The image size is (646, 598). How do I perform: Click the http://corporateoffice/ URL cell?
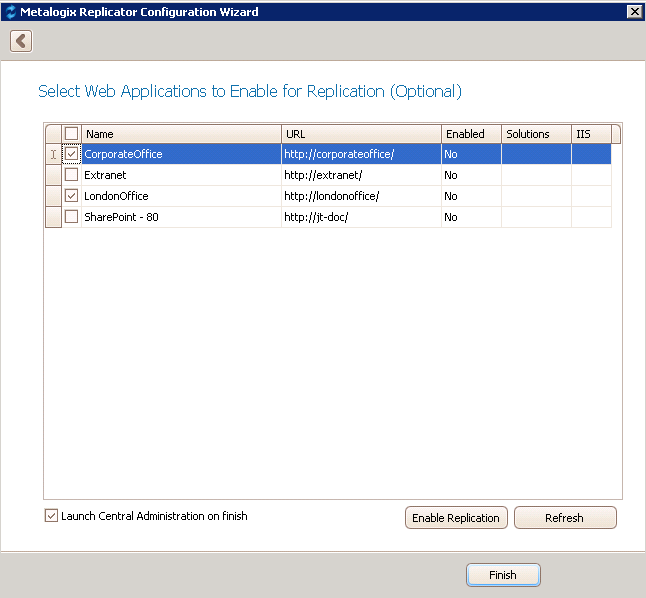[361, 154]
